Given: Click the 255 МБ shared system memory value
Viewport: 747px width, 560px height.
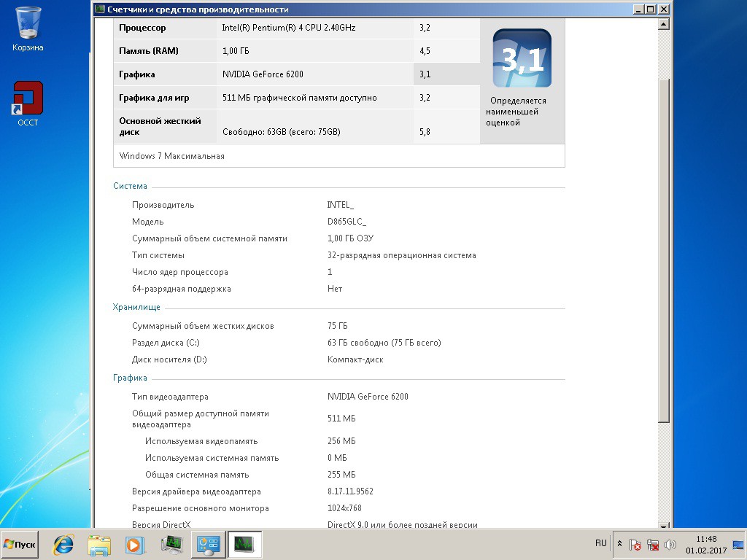Looking at the screenshot, I should pos(341,475).
